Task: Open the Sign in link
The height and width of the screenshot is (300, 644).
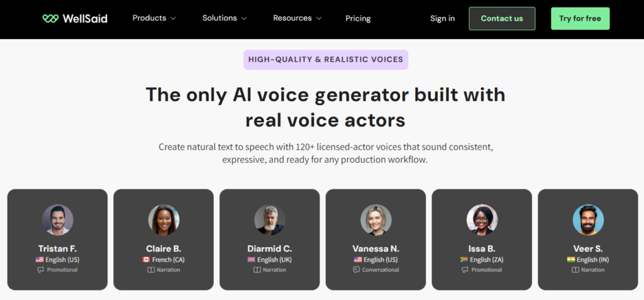Action: tap(442, 18)
